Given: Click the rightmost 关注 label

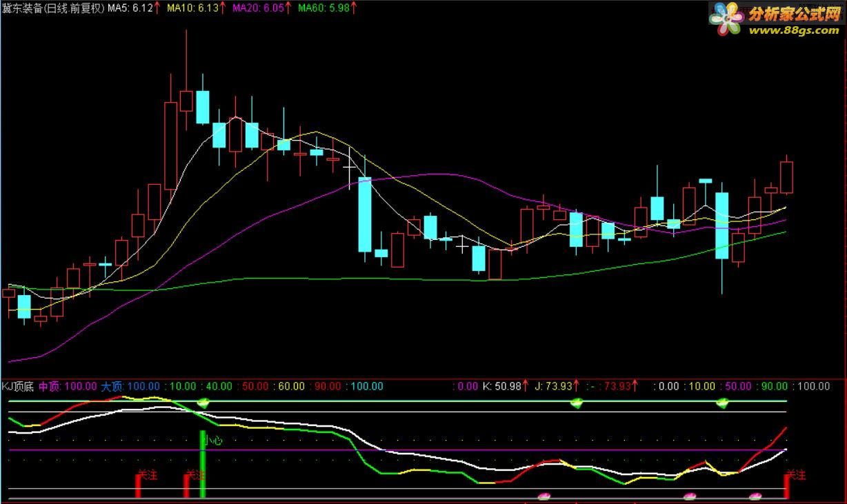Looking at the screenshot, I should [797, 475].
